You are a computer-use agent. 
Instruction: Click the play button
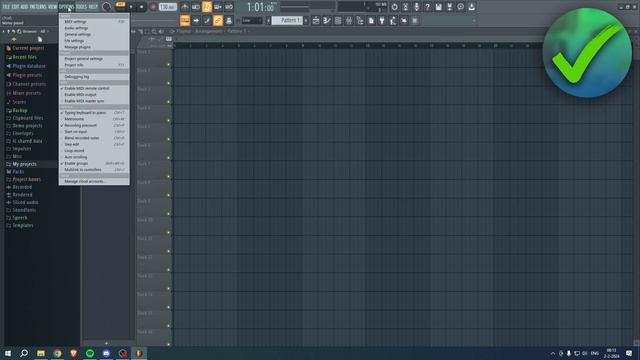pyautogui.click(x=131, y=7)
